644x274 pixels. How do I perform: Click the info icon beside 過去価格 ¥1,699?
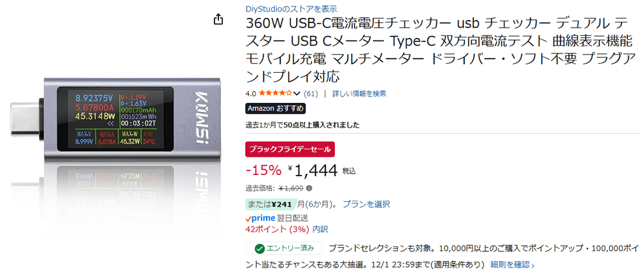[309, 188]
